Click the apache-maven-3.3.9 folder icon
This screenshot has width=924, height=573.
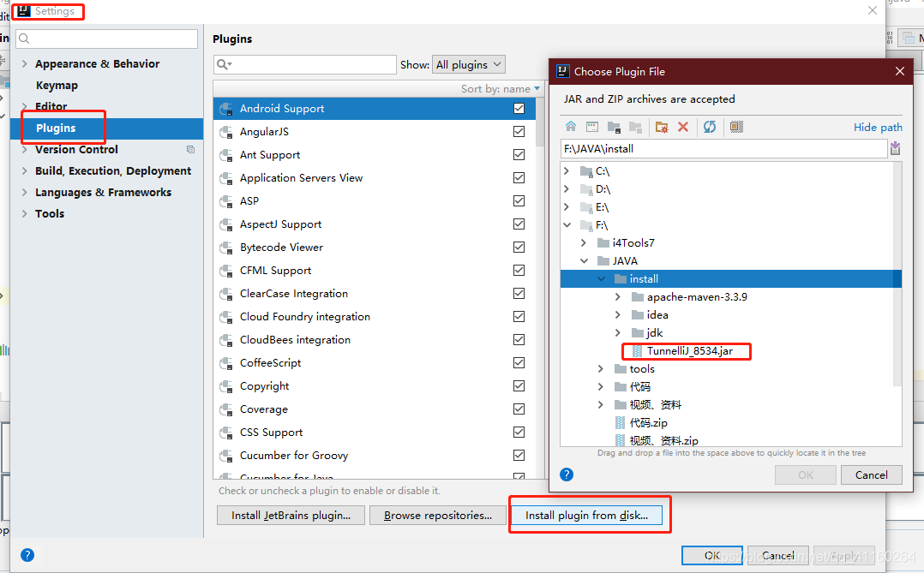pos(637,297)
